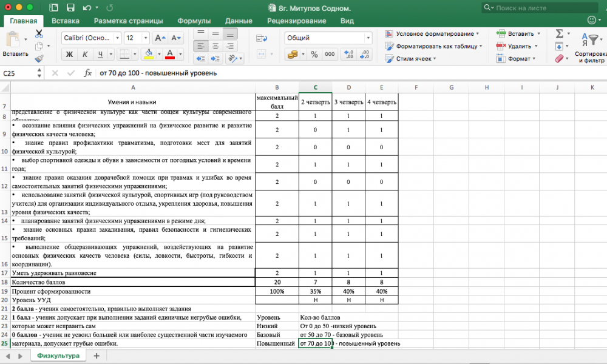Undo the last action

pyautogui.click(x=87, y=8)
